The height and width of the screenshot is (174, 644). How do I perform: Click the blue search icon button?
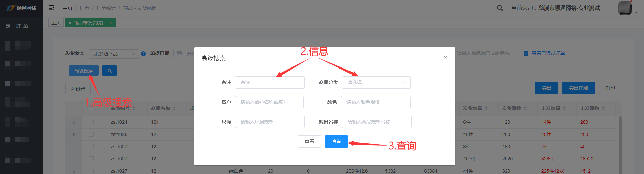click(x=109, y=71)
